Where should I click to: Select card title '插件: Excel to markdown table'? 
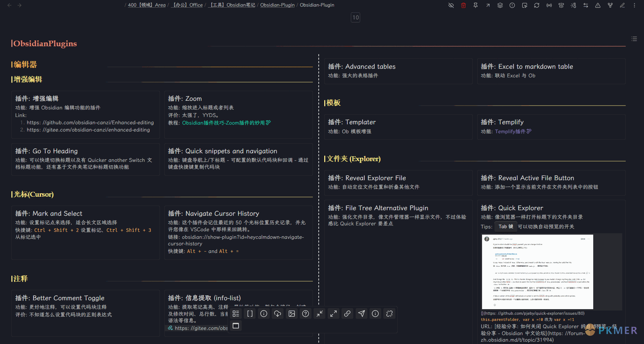coord(527,67)
